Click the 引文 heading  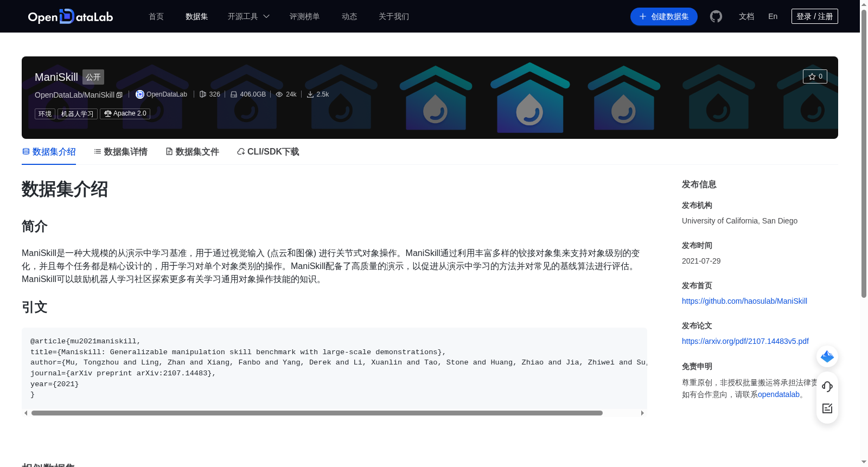(x=35, y=307)
